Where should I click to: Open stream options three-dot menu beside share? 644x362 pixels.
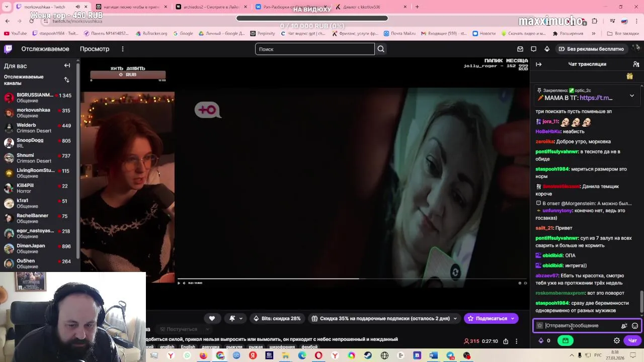pos(516,341)
